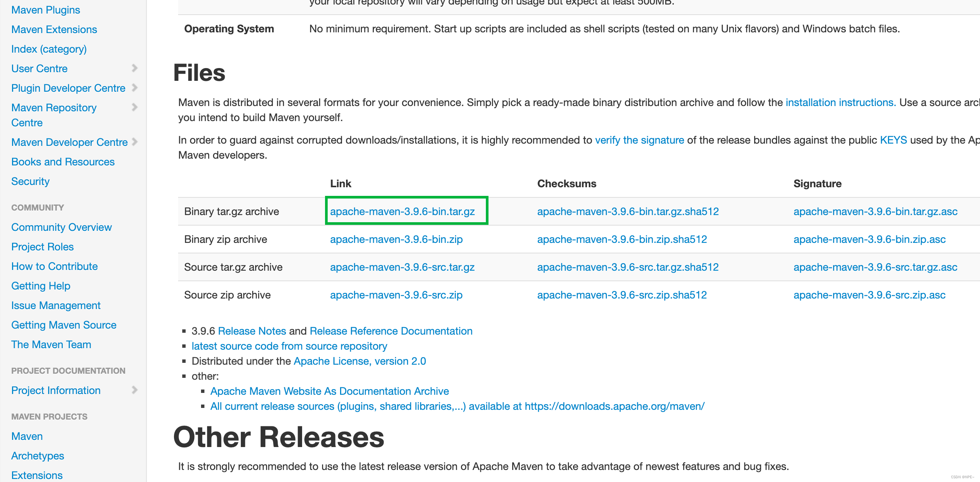Open Maven Extensions in sidebar

click(x=54, y=29)
